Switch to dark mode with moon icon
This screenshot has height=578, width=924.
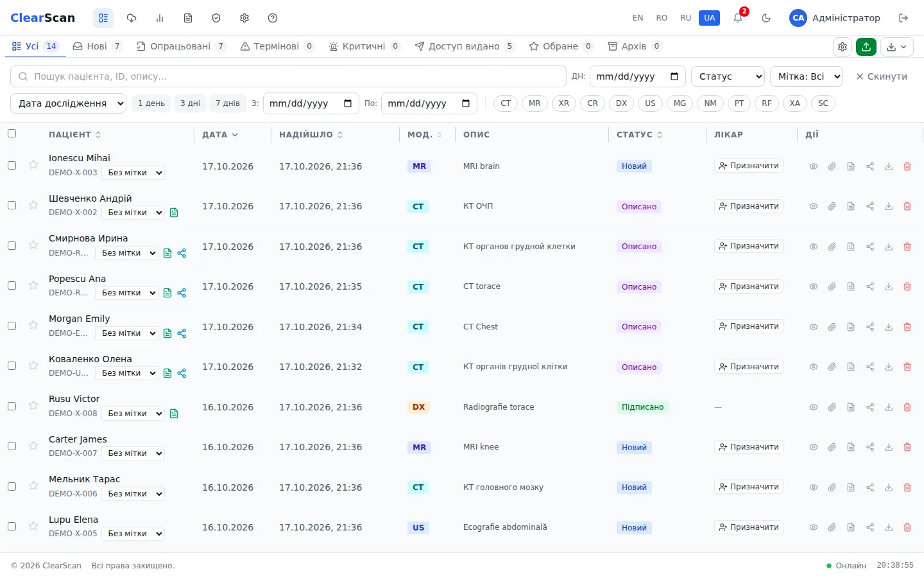766,18
